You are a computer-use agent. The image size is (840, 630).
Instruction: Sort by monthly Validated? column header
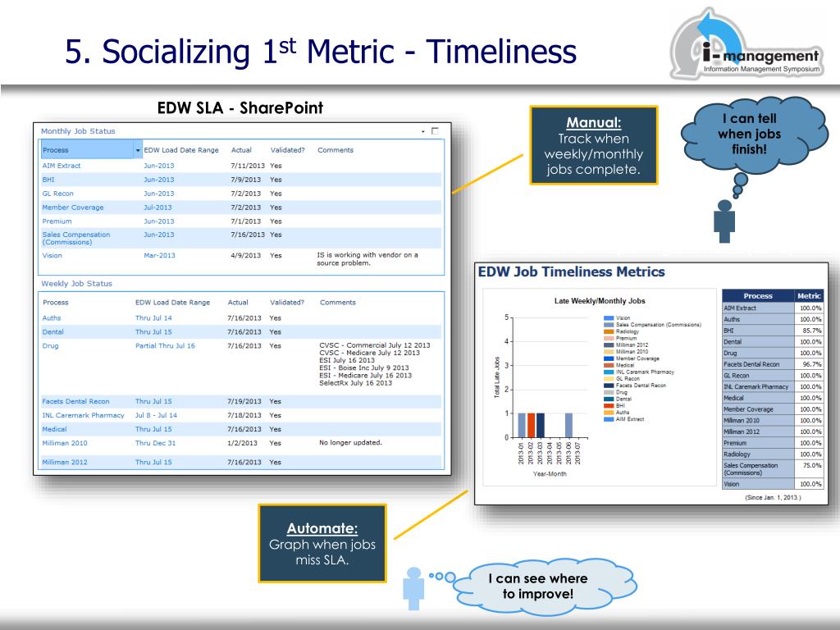287,151
